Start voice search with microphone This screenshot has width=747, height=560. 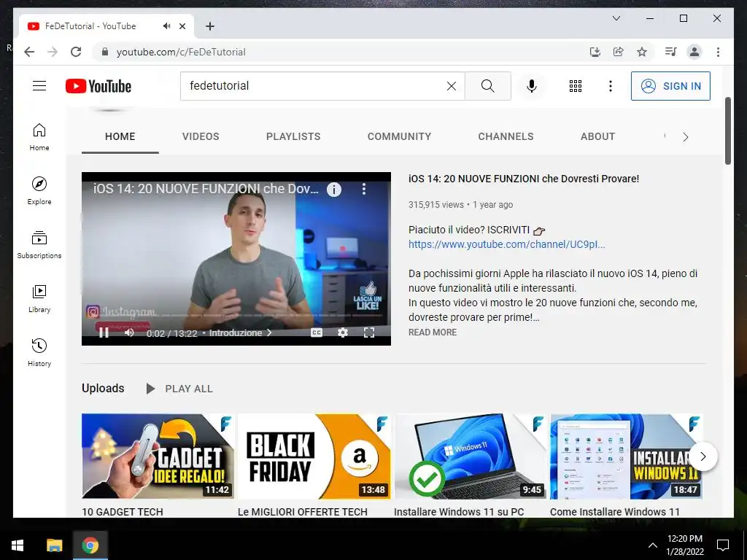[x=532, y=86]
